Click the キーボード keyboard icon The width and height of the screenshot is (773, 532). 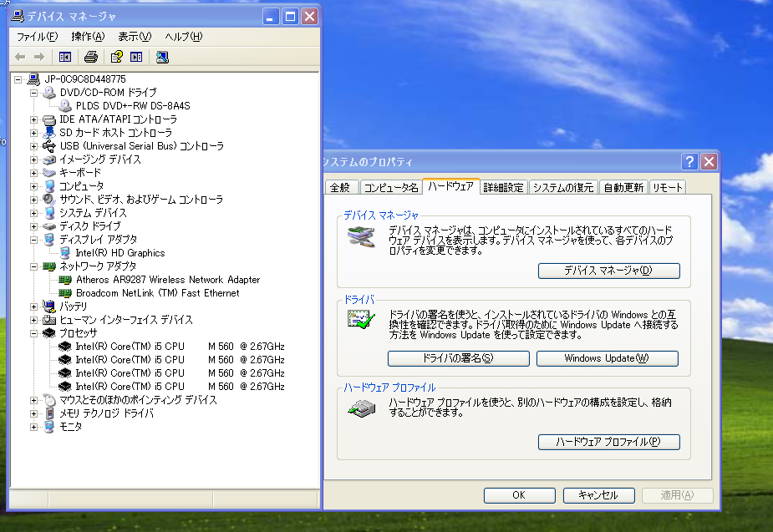[x=49, y=172]
